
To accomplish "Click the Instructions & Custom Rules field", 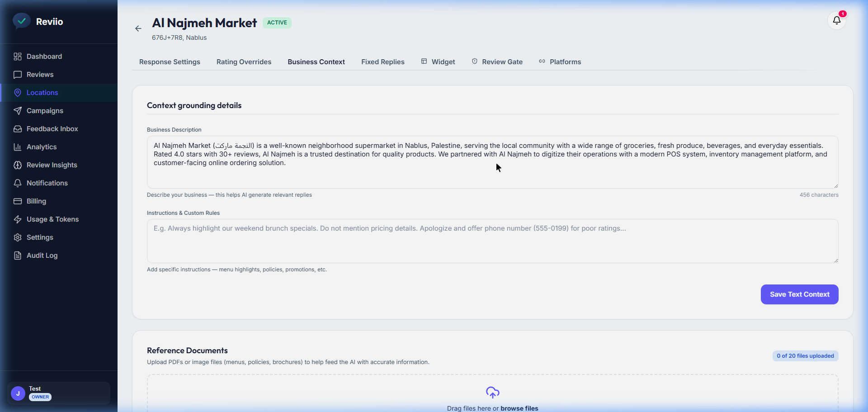I will (x=493, y=241).
